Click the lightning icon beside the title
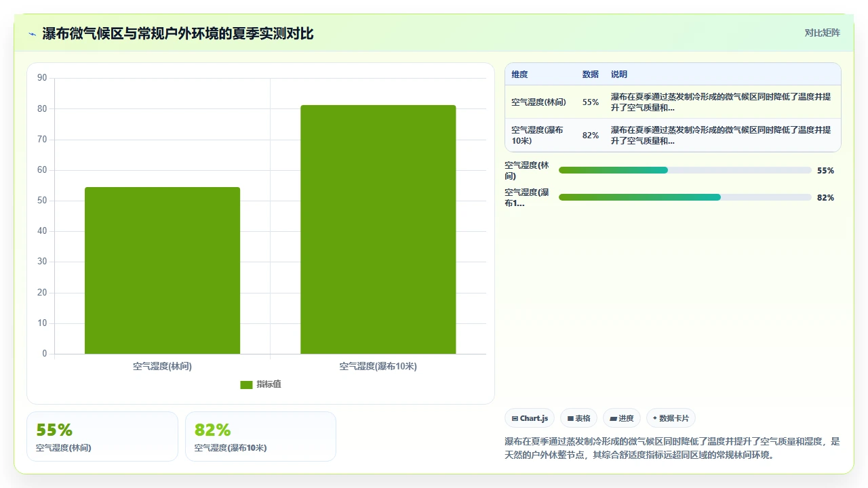The height and width of the screenshot is (488, 868). click(32, 34)
